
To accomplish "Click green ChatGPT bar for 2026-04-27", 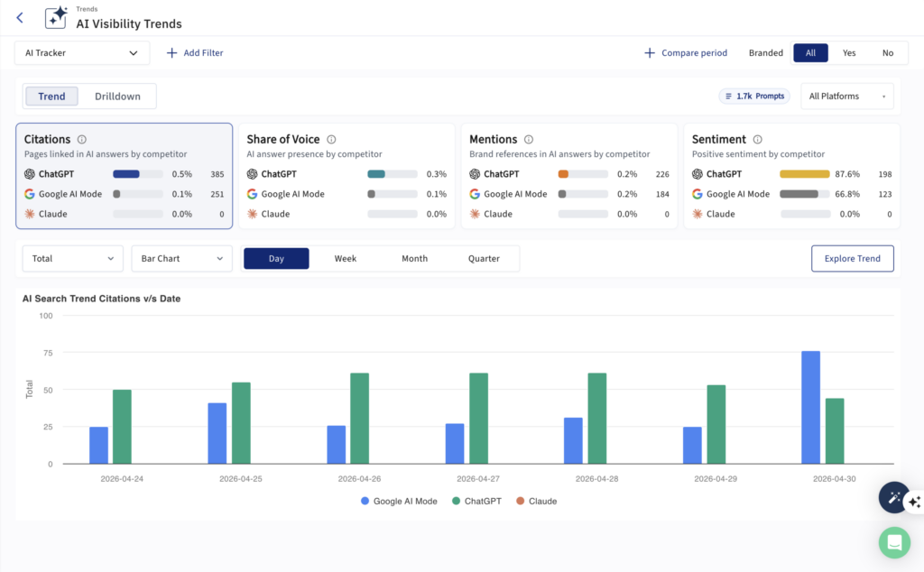I will 478,419.
